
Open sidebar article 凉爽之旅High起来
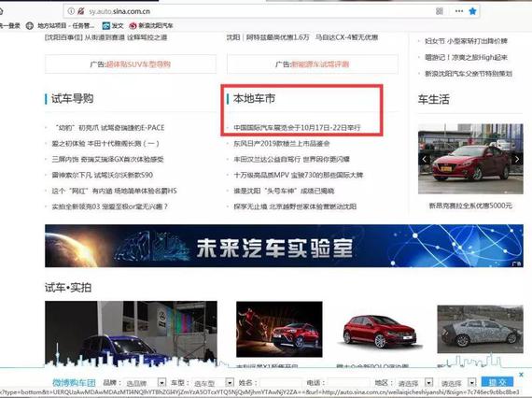pyautogui.click(x=466, y=57)
